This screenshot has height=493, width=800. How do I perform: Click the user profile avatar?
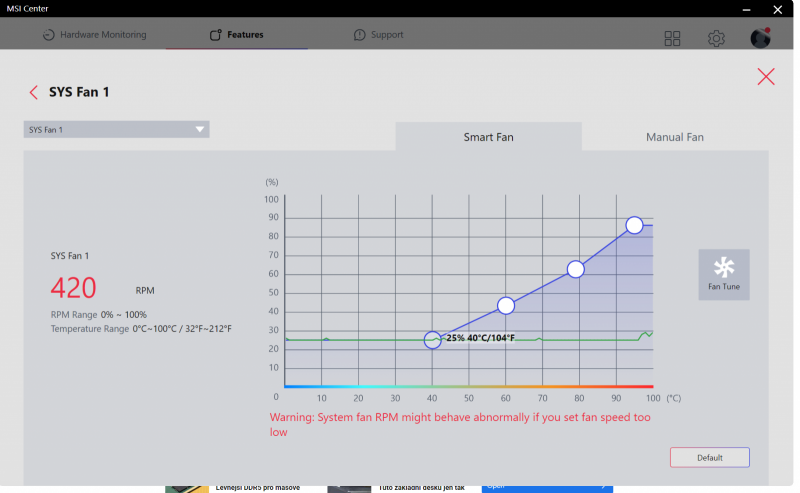pos(760,38)
